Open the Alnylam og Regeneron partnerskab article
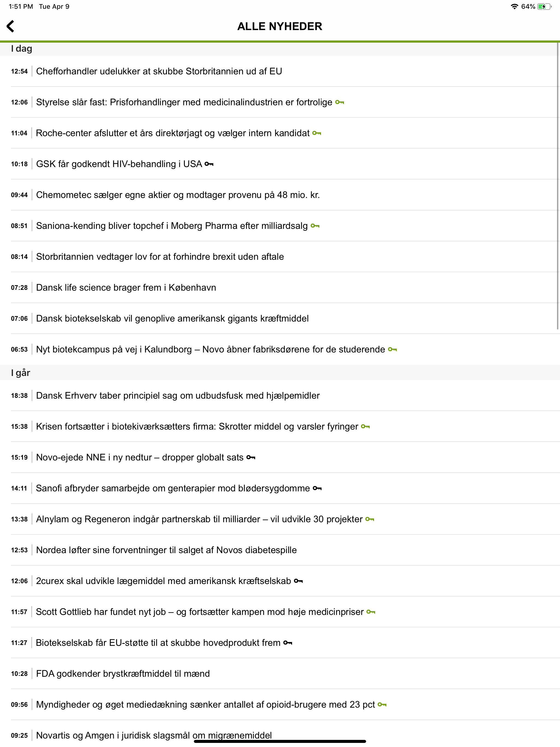The image size is (560, 747). pyautogui.click(x=199, y=519)
